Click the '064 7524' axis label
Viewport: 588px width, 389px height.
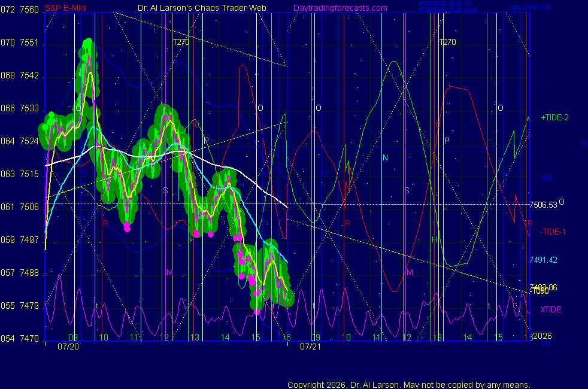click(x=20, y=142)
